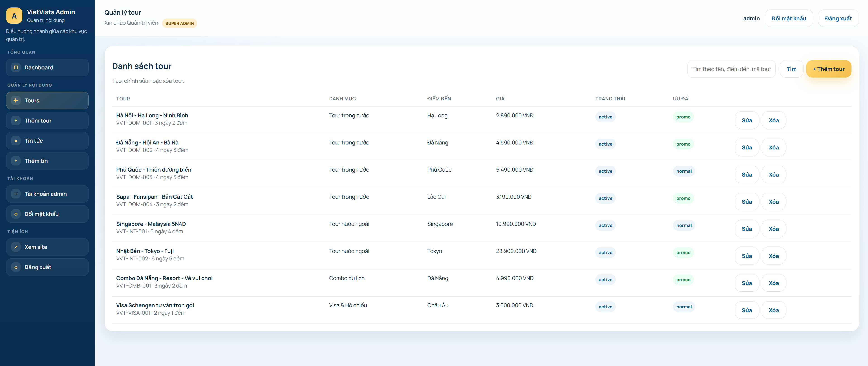
Task: Click category Visa & Hộ chiếu cell
Action: tap(348, 305)
